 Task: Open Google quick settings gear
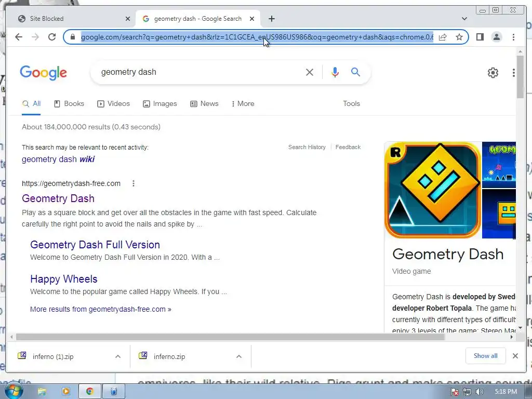[493, 73]
